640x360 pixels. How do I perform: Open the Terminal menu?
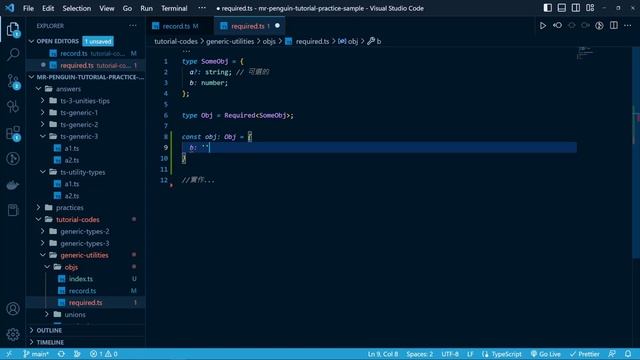pos(174,8)
